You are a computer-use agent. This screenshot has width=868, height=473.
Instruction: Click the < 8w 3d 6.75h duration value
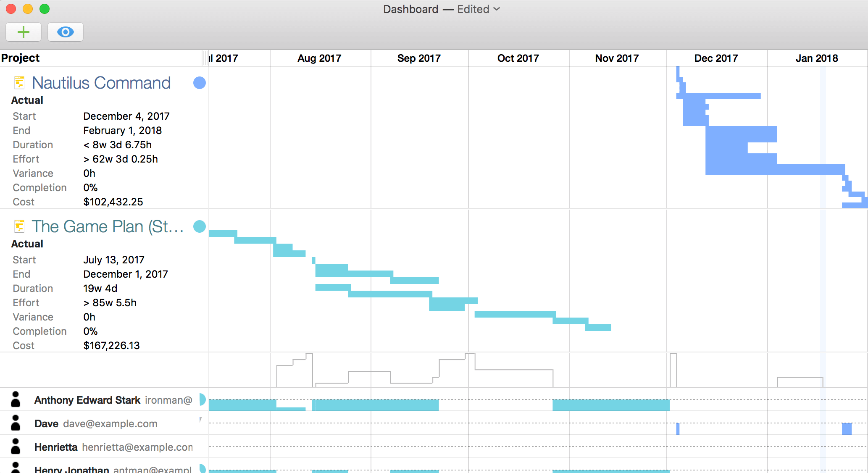click(x=117, y=145)
